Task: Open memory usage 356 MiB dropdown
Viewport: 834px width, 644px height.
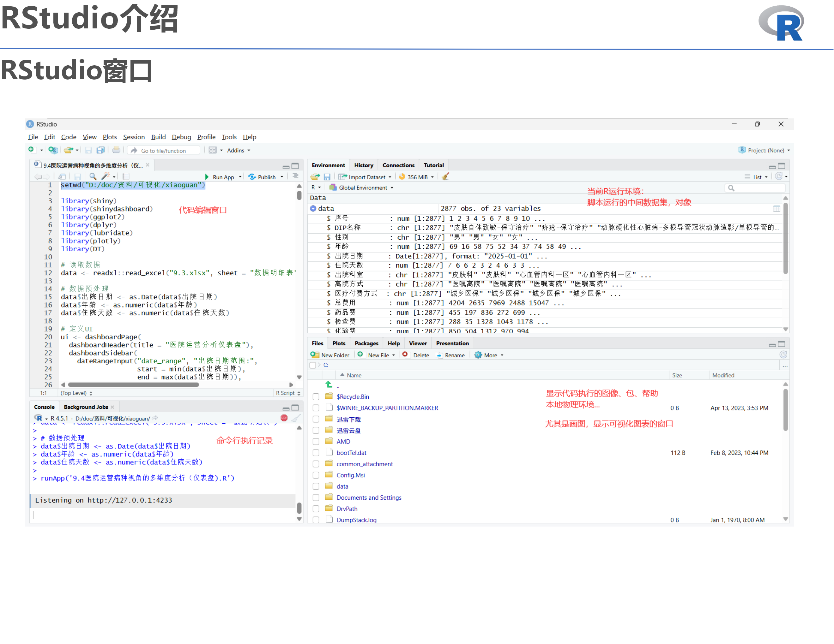Action: [x=416, y=177]
